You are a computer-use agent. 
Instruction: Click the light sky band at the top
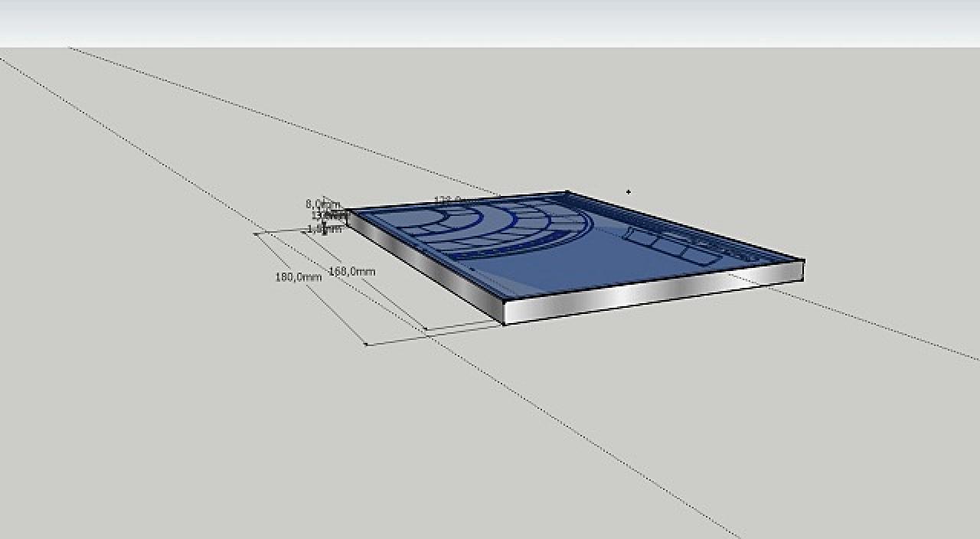(x=490, y=23)
